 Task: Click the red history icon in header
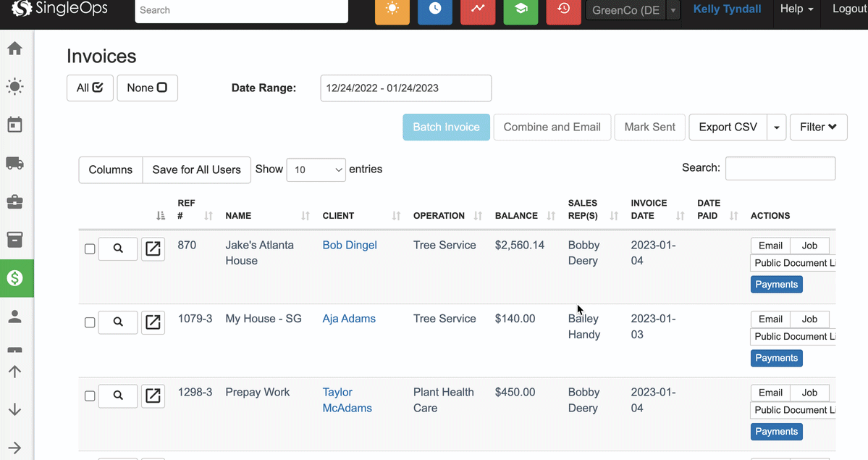563,10
